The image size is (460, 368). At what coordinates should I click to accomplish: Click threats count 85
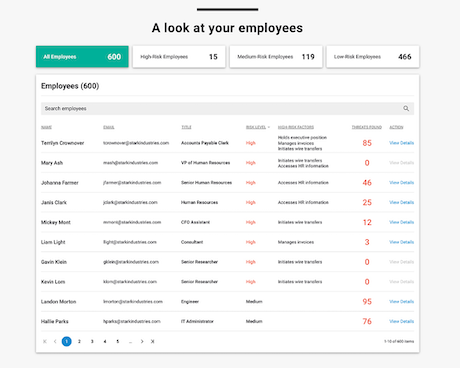(x=367, y=143)
